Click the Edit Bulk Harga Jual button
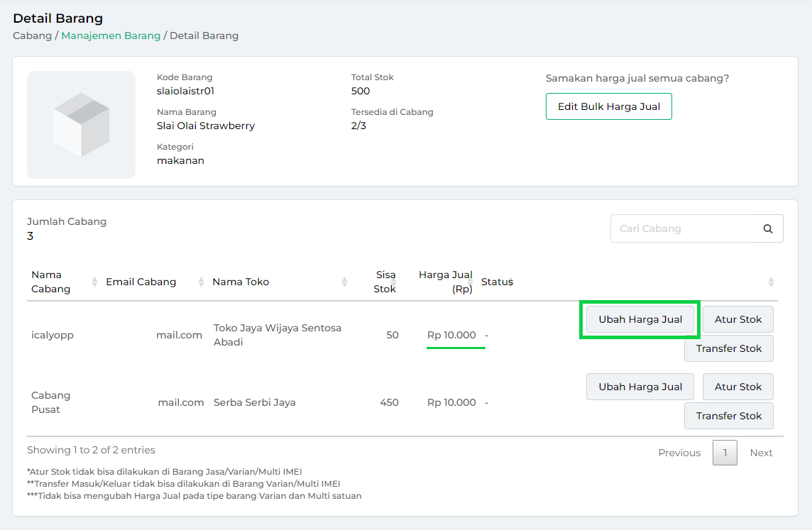 [608, 106]
